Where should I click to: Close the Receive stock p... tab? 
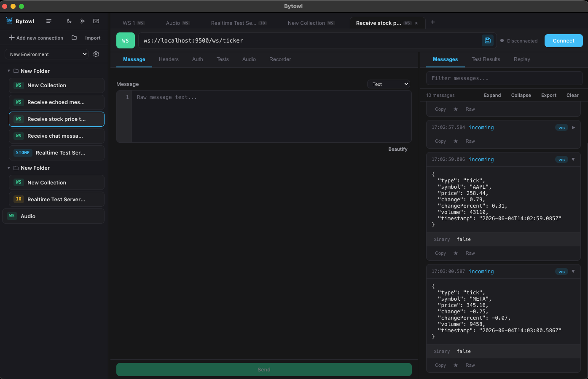(x=416, y=23)
